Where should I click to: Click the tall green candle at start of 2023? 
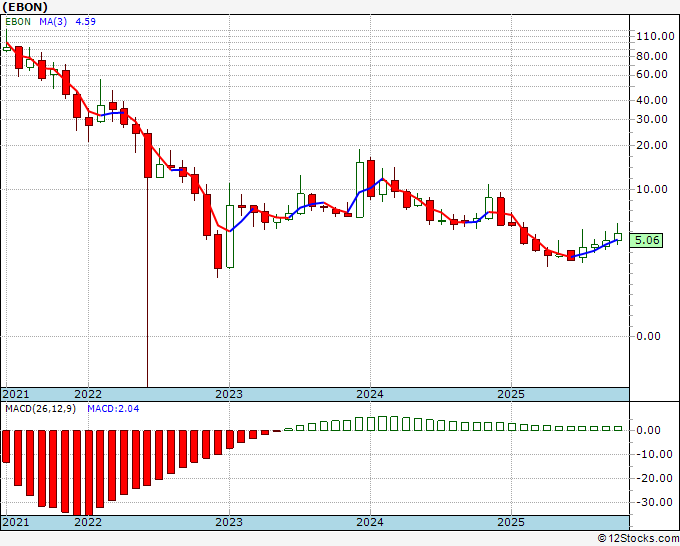click(230, 236)
